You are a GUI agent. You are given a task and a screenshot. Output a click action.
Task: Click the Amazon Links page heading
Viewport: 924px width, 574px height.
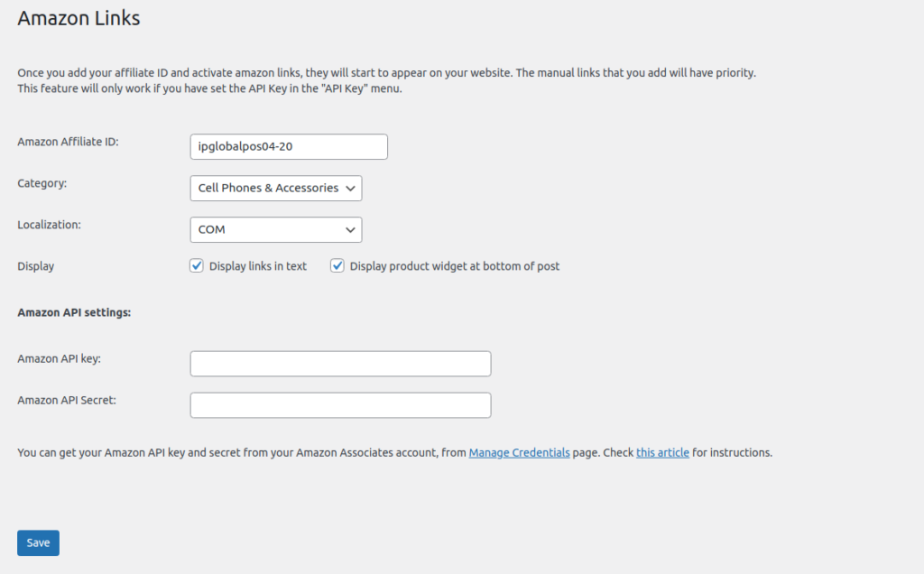coord(79,18)
